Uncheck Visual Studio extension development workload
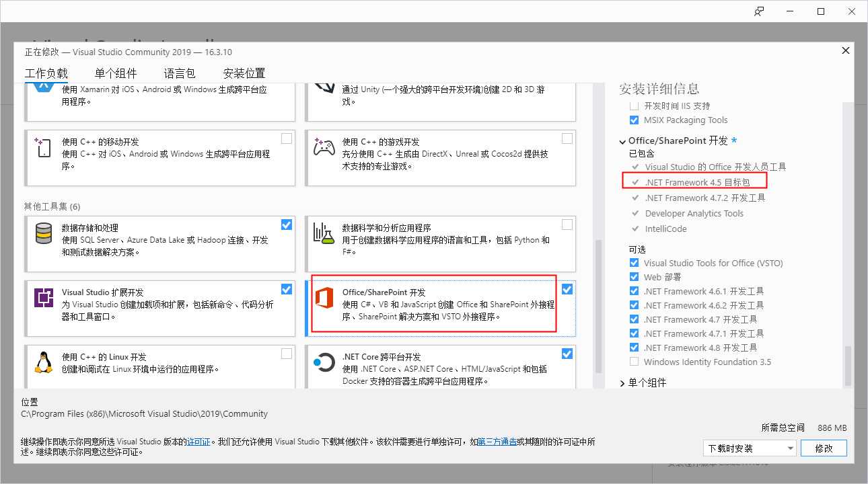The width and height of the screenshot is (868, 484). (x=287, y=289)
